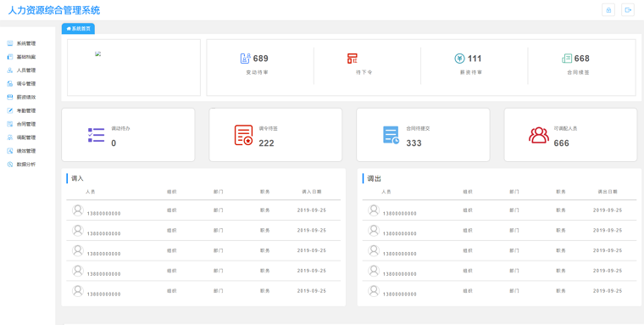The image size is (644, 325).
Task: Click the 合同待提交 count 333
Action: point(414,143)
